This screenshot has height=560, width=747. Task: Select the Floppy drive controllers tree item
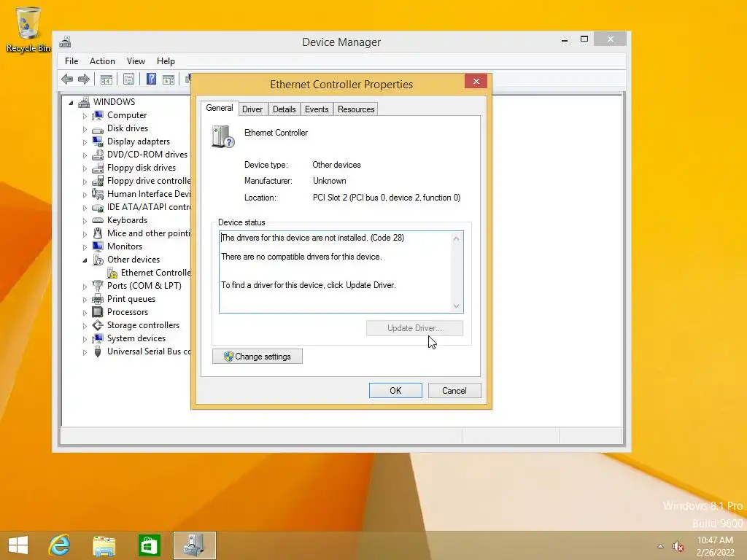pyautogui.click(x=141, y=181)
